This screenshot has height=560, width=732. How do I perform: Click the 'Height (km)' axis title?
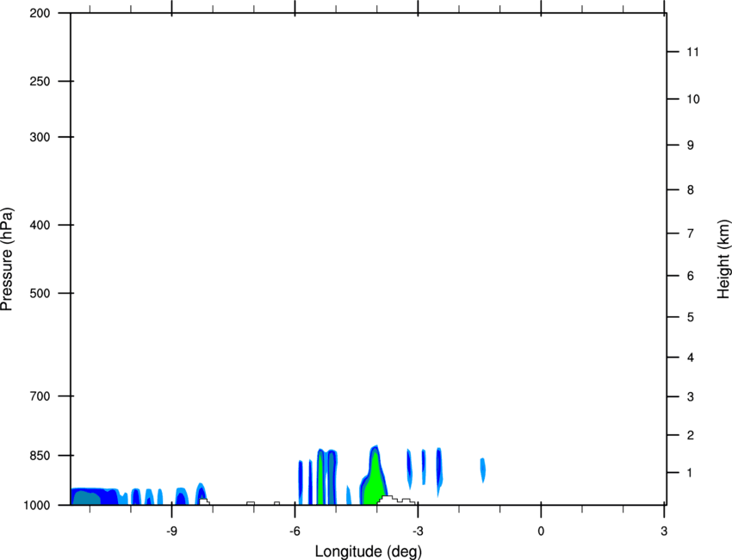pos(723,259)
